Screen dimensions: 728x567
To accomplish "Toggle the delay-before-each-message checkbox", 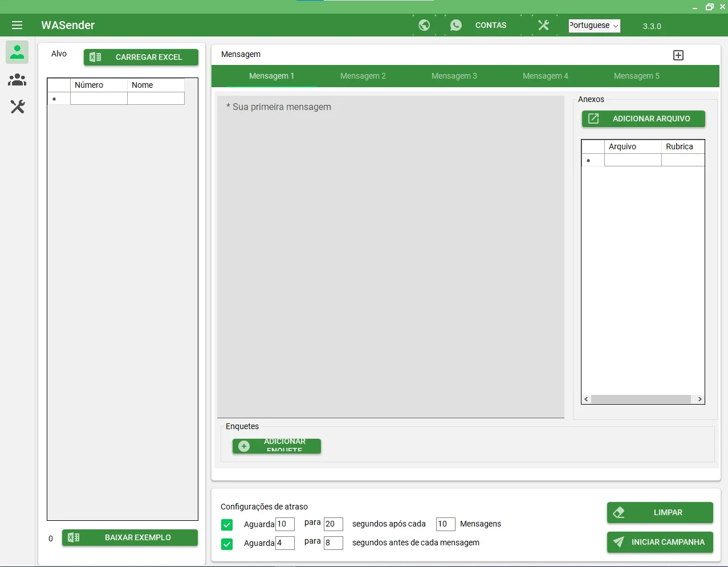I will (x=227, y=544).
